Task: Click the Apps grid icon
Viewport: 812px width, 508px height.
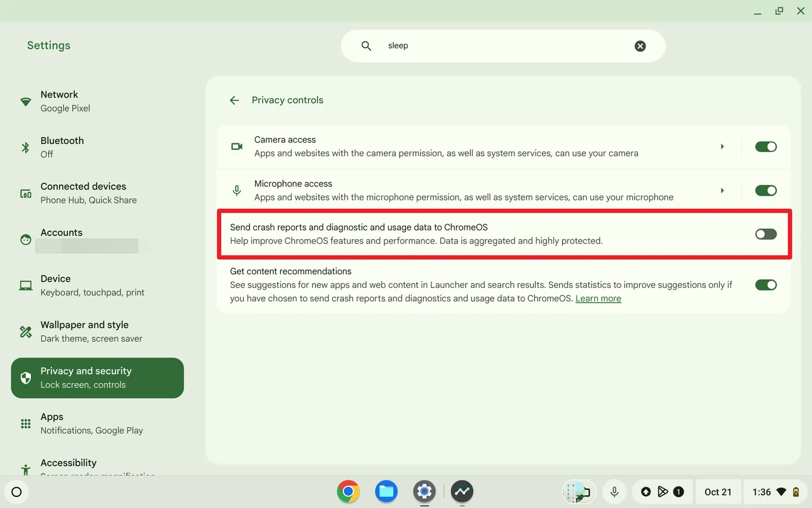Action: pyautogui.click(x=26, y=424)
